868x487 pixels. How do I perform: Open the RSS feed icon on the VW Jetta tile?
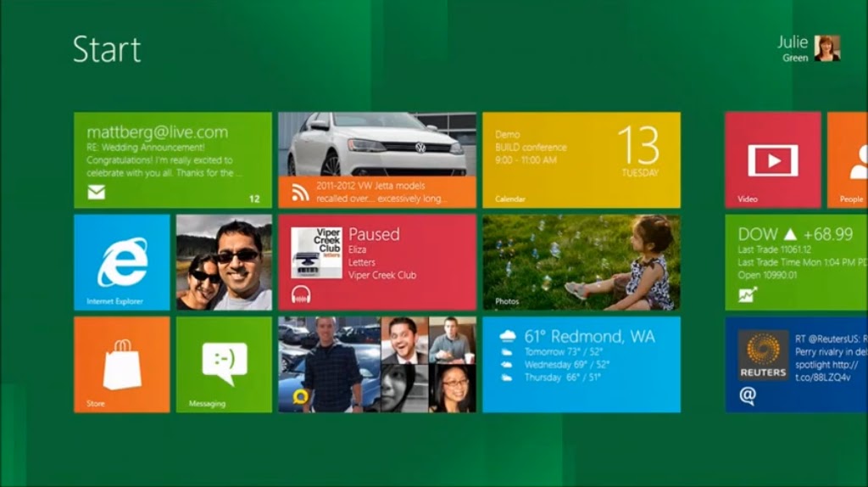coord(300,193)
